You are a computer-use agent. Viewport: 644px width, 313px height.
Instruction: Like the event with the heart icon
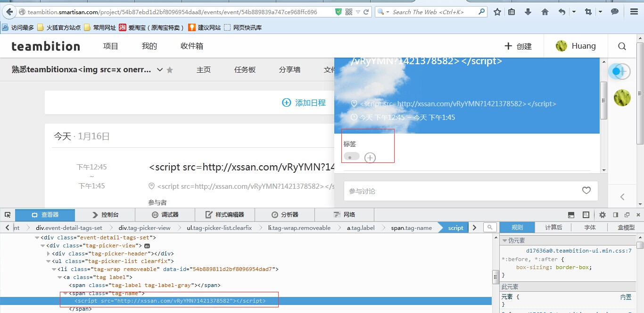coord(586,191)
